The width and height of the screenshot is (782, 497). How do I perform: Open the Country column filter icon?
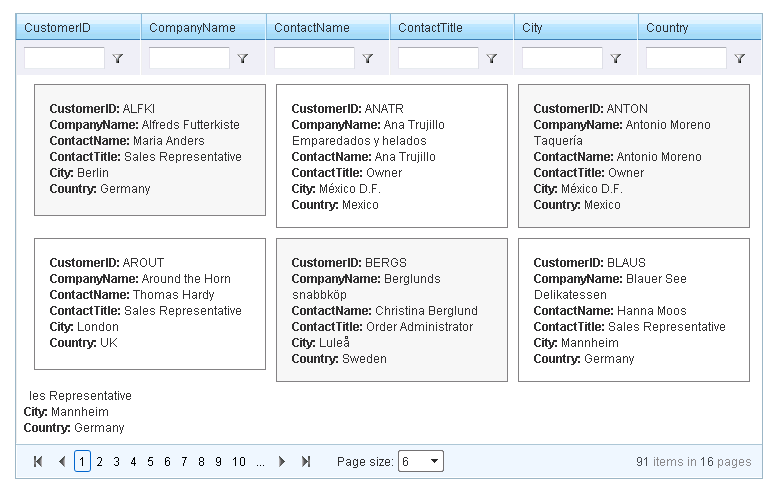tap(740, 59)
